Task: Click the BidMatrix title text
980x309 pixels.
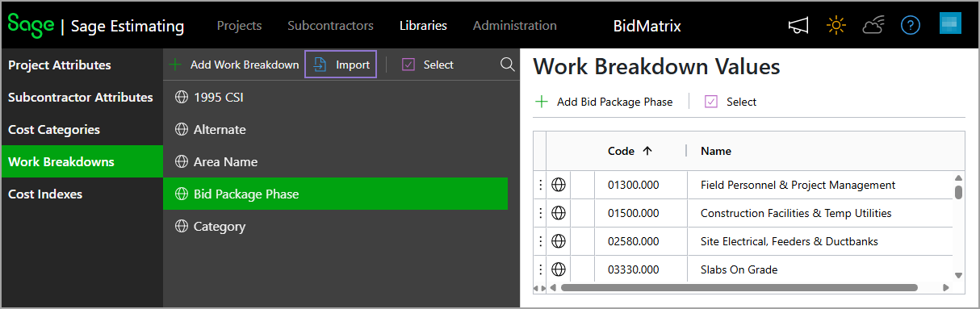Action: pyautogui.click(x=647, y=26)
